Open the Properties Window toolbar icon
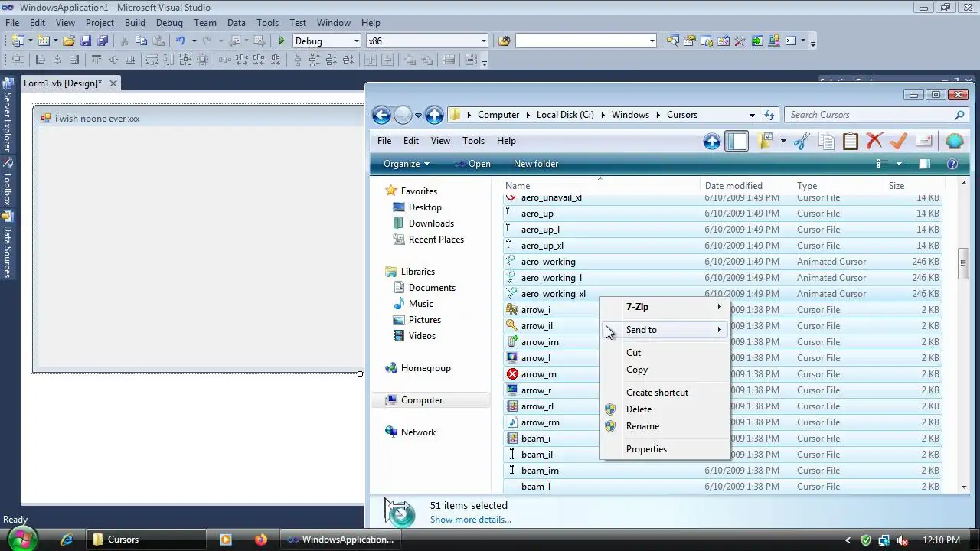980x551 pixels. coord(689,41)
